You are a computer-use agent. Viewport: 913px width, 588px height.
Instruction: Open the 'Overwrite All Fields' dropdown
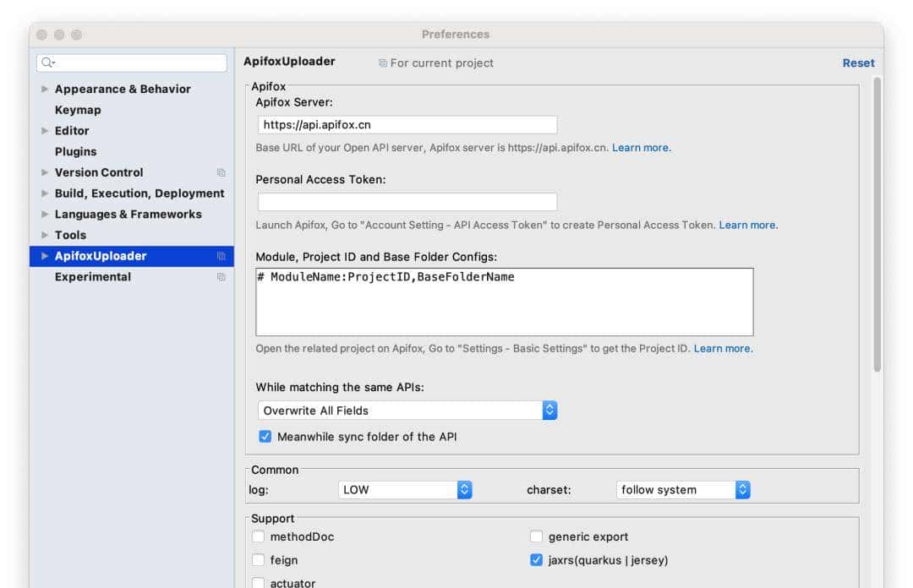pyautogui.click(x=407, y=411)
